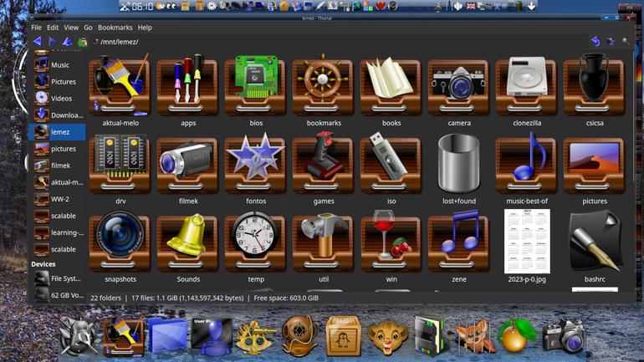Open the Bookmarks menu
This screenshot has height=362, width=644.
(115, 28)
